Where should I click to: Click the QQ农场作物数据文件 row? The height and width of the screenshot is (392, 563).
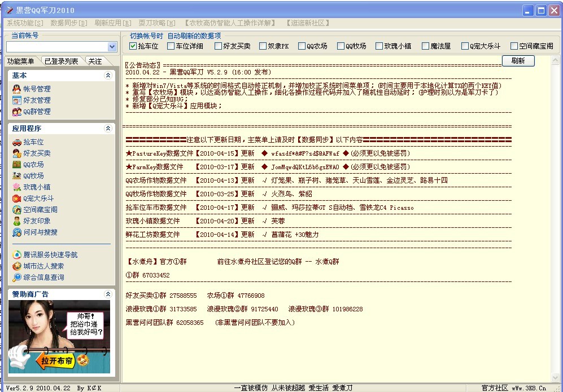pos(286,180)
